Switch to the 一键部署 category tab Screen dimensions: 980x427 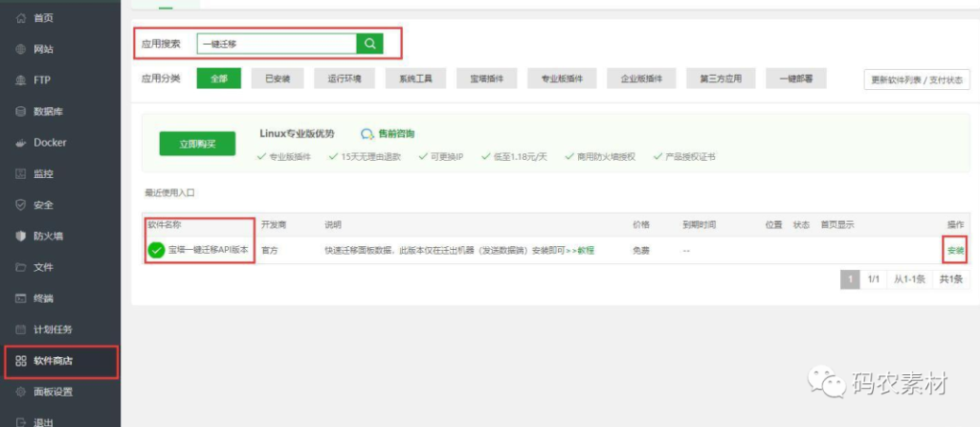point(795,79)
